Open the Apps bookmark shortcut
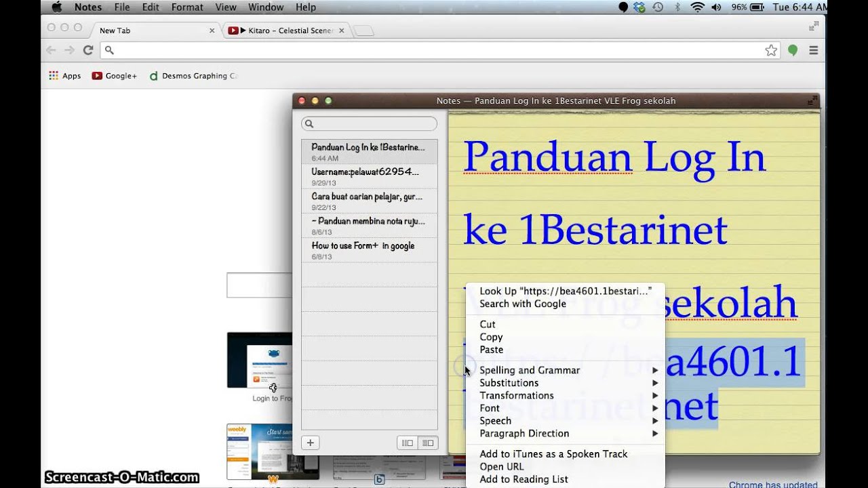 coord(65,76)
